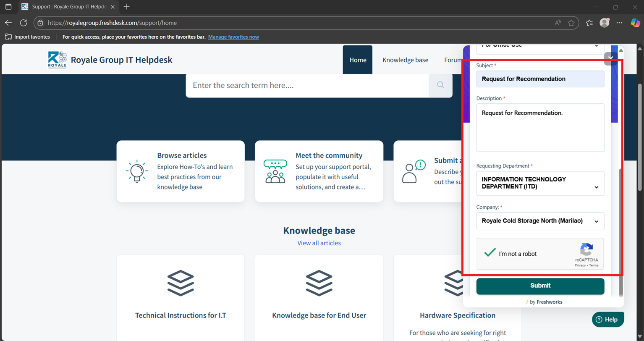Click the green Help button

608,320
